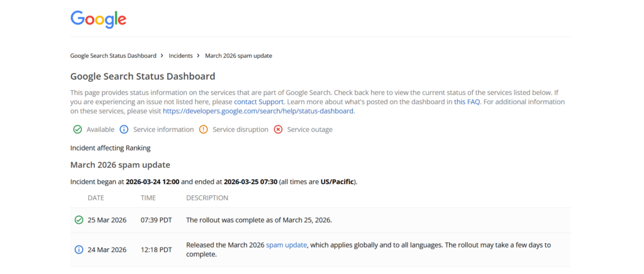Select the March 2026 spam update breadcrumb
The width and height of the screenshot is (644, 274).
click(x=238, y=55)
